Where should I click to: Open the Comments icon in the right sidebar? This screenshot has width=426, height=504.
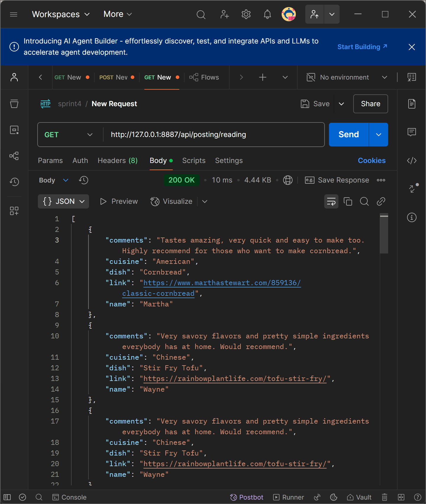tap(412, 132)
